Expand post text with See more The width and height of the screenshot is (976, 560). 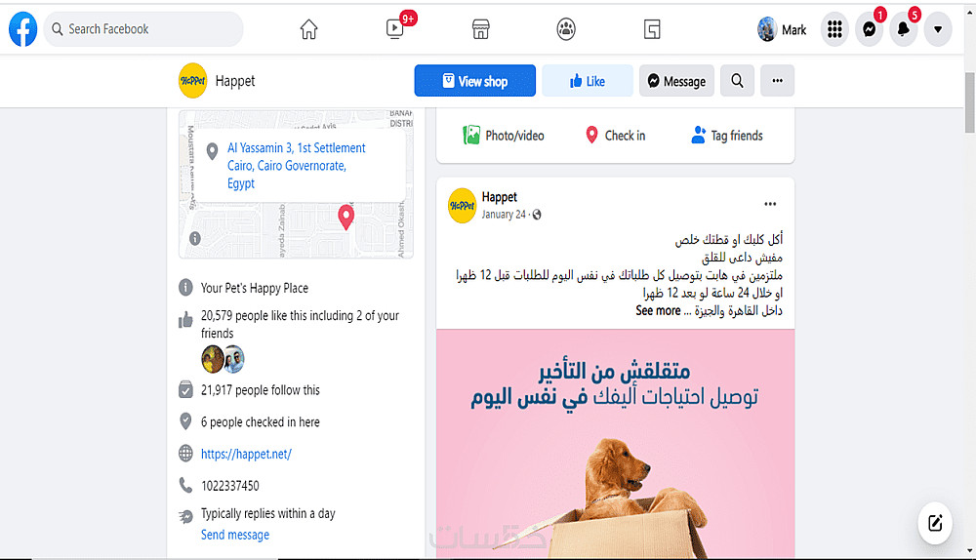(x=657, y=310)
